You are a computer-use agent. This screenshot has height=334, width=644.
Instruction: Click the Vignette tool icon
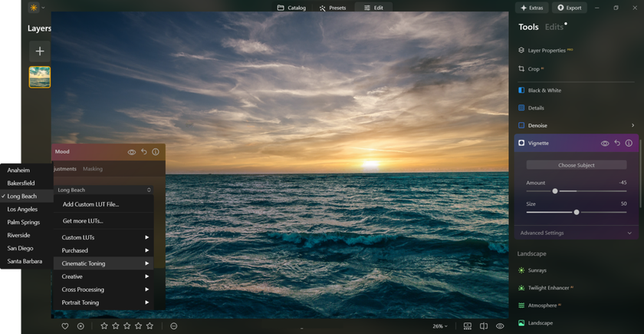pyautogui.click(x=521, y=143)
